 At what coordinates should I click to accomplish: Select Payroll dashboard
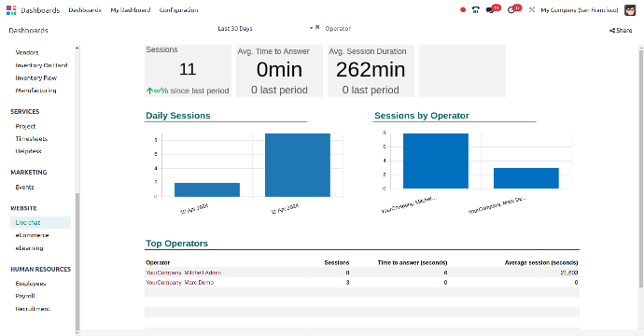pyautogui.click(x=25, y=296)
